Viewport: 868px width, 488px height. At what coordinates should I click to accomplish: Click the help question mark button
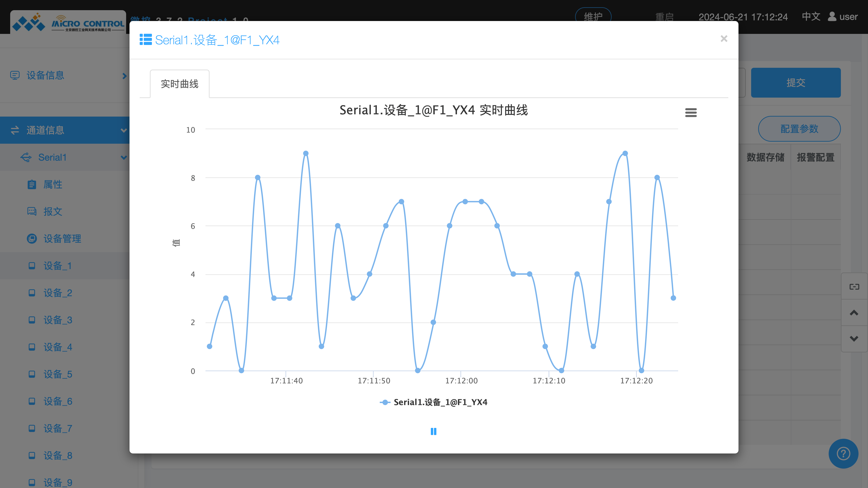pos(843,453)
